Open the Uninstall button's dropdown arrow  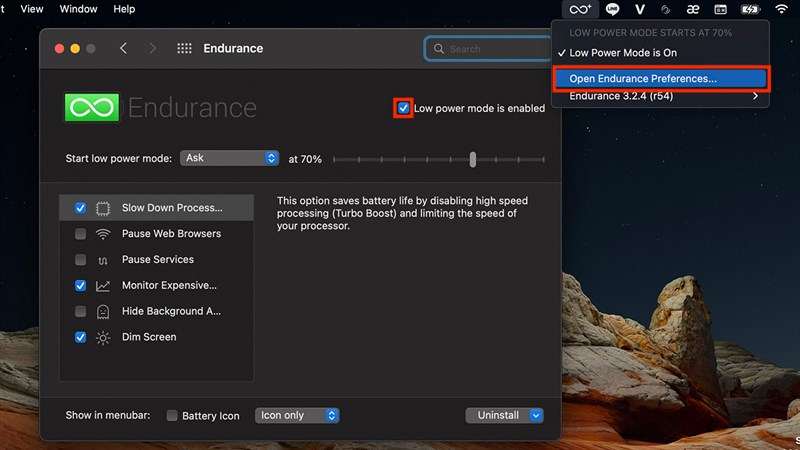coord(536,415)
